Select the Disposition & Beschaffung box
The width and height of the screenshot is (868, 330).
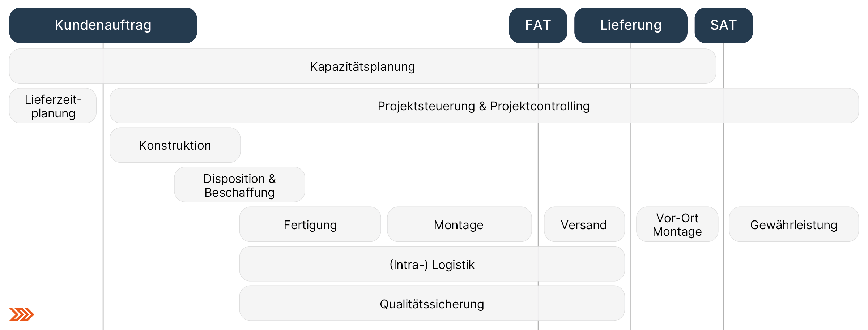(239, 185)
